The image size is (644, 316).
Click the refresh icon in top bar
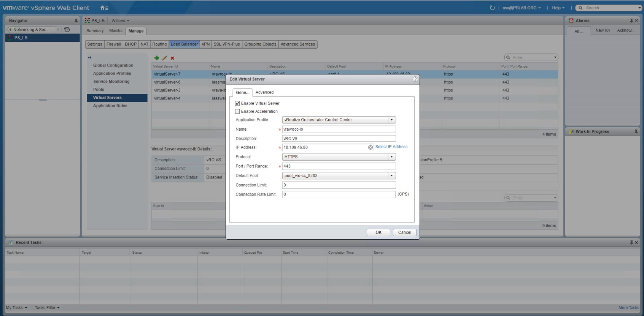click(492, 8)
